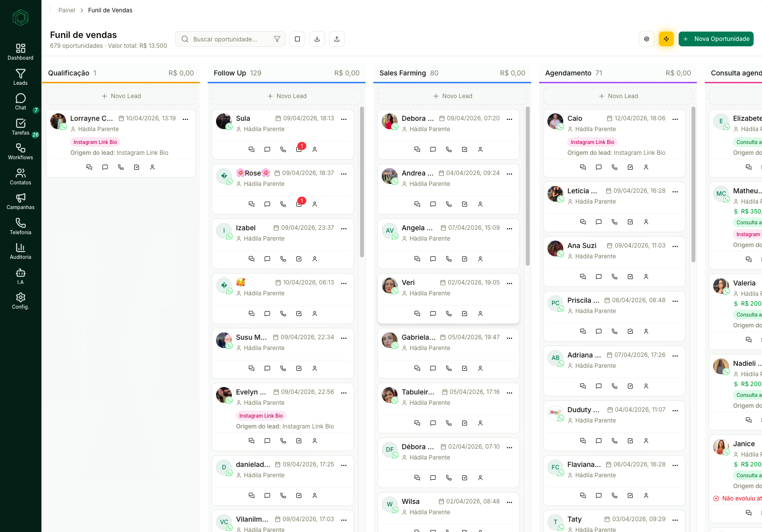Click the comment icon on Priscila's card
The height and width of the screenshot is (532, 762).
pyautogui.click(x=599, y=331)
